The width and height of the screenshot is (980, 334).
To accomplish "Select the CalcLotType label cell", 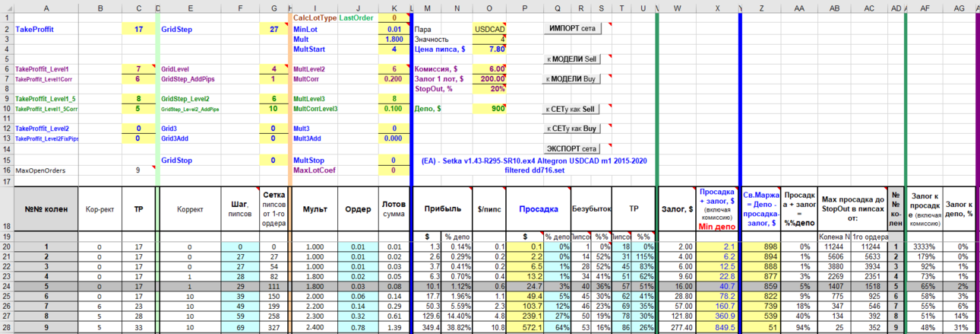I will click(x=314, y=17).
